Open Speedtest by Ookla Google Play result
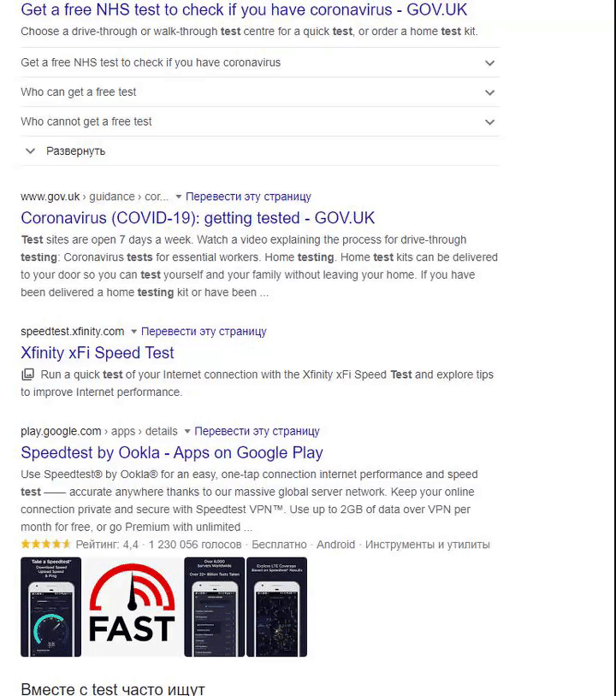The image size is (616, 696). coord(172,453)
